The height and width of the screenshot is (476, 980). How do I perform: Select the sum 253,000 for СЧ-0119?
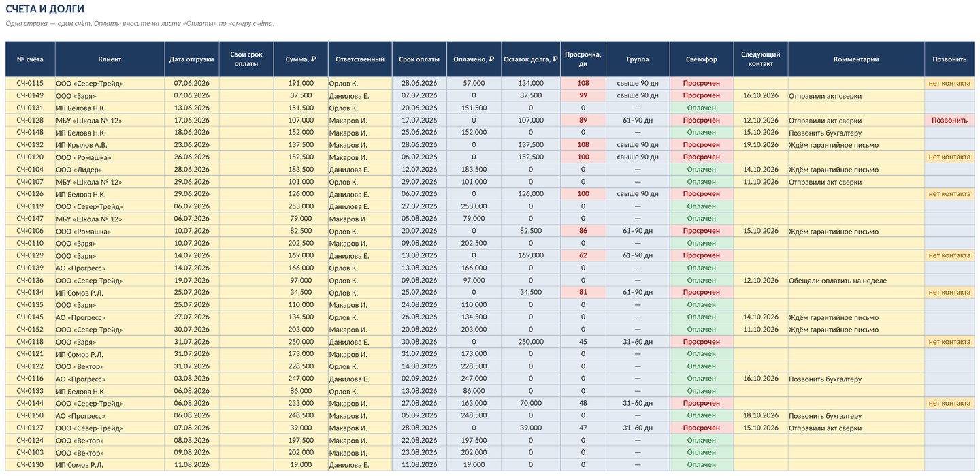[x=301, y=206]
